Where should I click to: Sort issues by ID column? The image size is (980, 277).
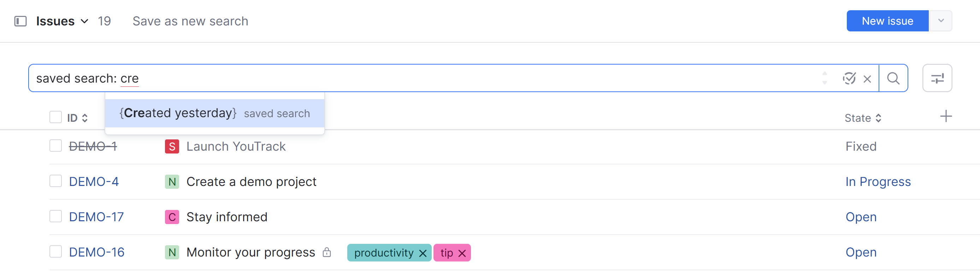pyautogui.click(x=77, y=118)
